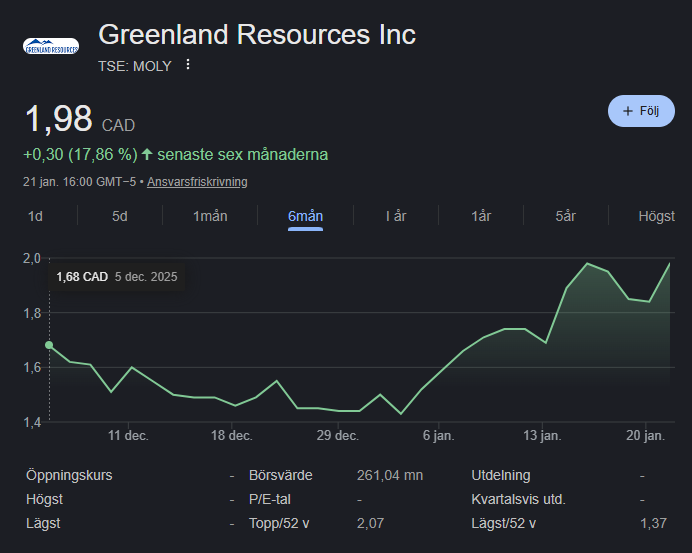
Task: View the 5år chart range
Action: (566, 216)
